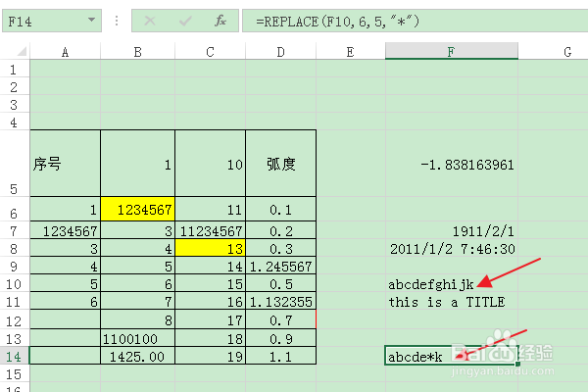The width and height of the screenshot is (588, 392).
Task: Click the cell containing 序号
Action: click(66, 164)
